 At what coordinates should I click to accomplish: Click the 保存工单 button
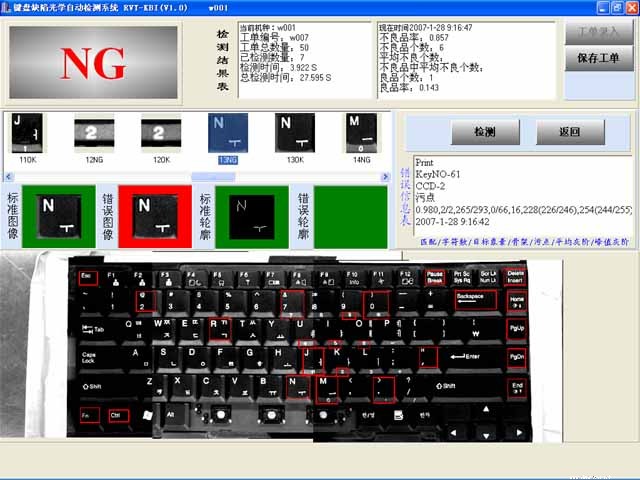pos(599,58)
